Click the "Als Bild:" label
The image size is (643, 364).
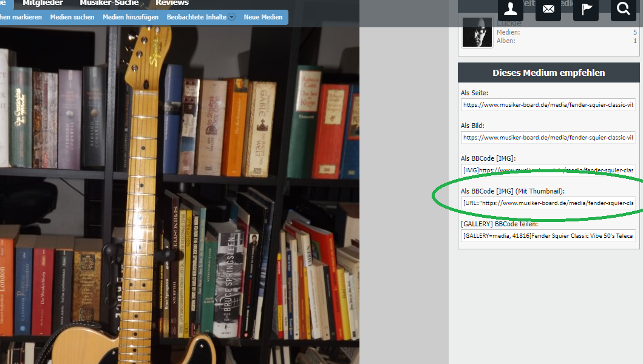coord(472,126)
